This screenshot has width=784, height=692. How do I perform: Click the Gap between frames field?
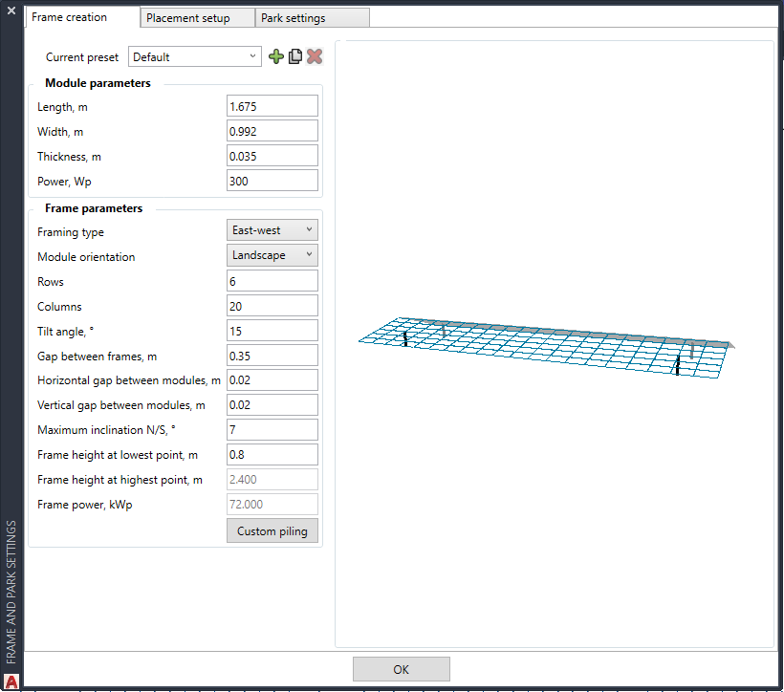click(272, 356)
